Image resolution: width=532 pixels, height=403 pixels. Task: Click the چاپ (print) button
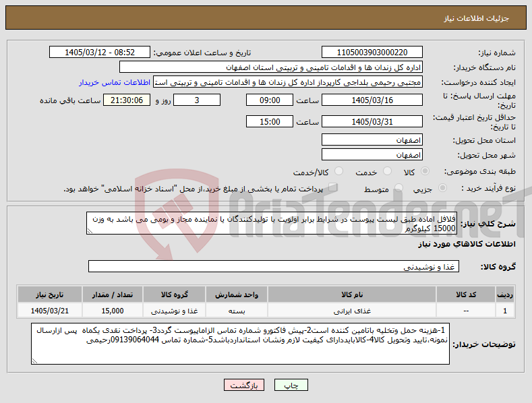click(291, 385)
